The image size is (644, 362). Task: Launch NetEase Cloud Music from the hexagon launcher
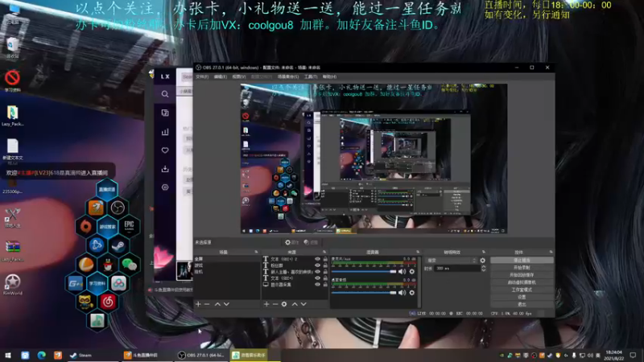click(x=108, y=302)
